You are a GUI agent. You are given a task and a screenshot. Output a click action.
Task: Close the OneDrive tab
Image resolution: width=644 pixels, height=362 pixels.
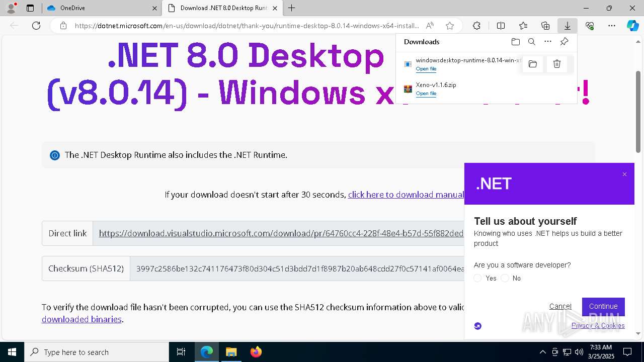pos(154,8)
